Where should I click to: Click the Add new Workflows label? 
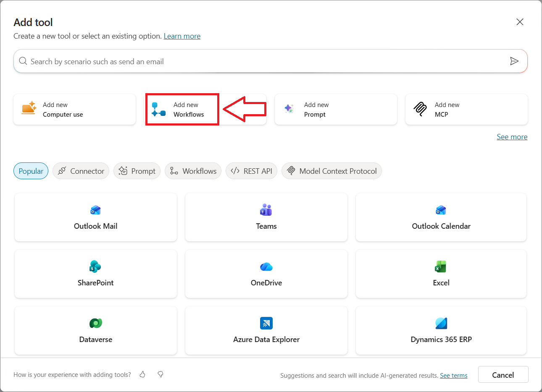pyautogui.click(x=189, y=110)
